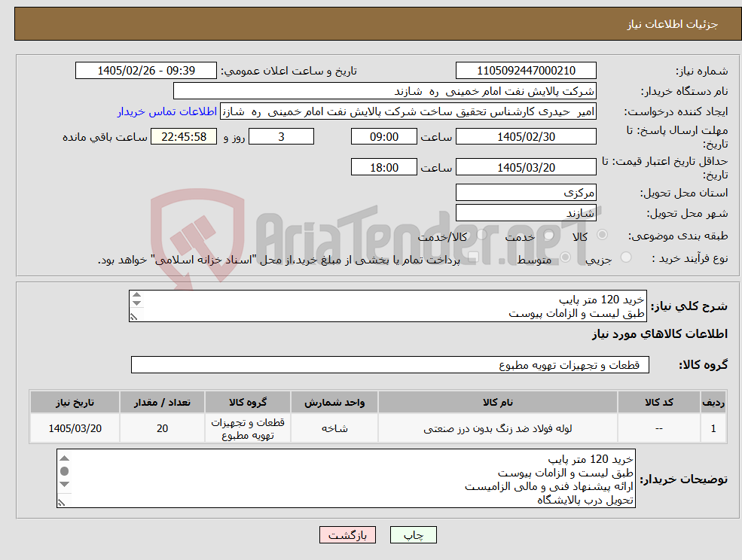Click the buyer notes scrollbar thumb
Viewport: 742px width, 560px height.
(x=65, y=471)
